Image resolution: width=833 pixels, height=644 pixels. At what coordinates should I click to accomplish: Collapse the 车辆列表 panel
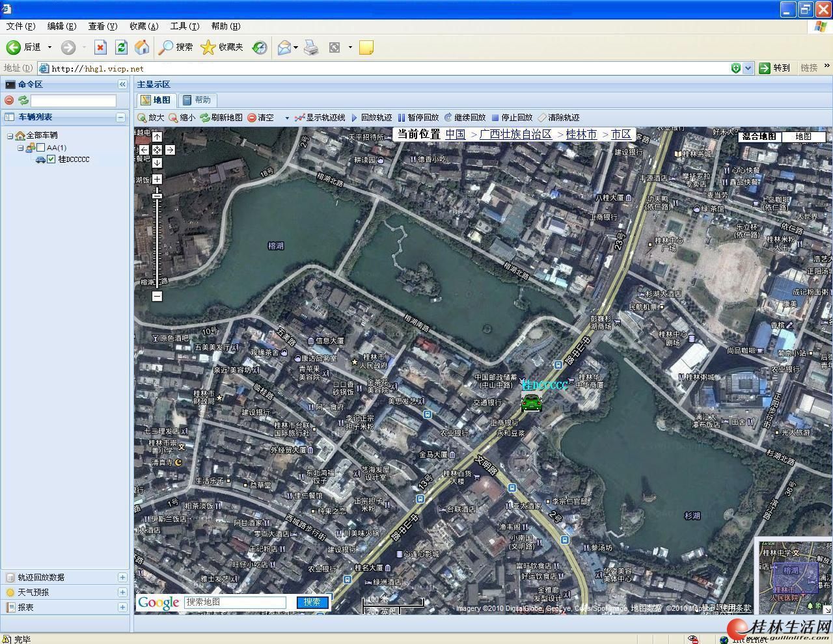(x=120, y=117)
